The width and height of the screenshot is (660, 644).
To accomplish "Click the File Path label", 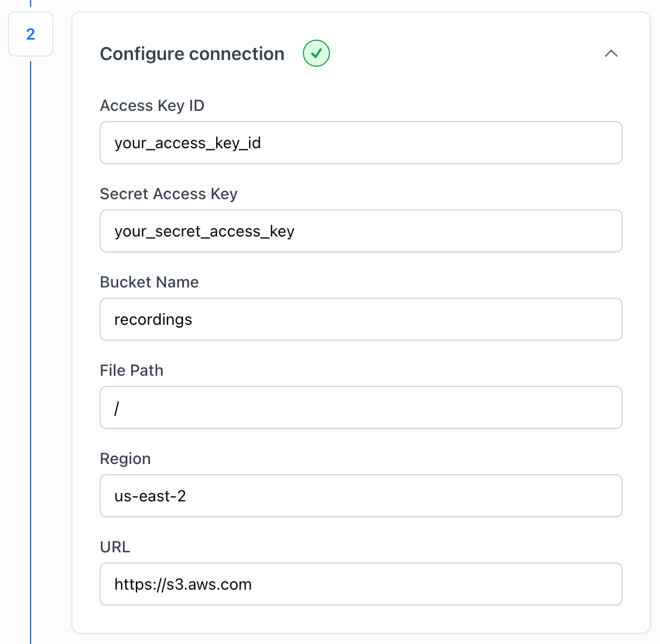I will [131, 371].
